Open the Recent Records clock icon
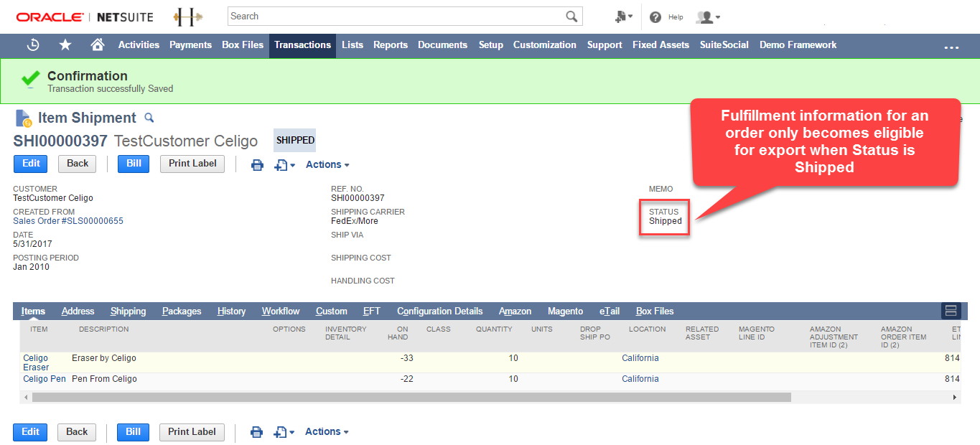This screenshot has height=445, width=980. (33, 44)
